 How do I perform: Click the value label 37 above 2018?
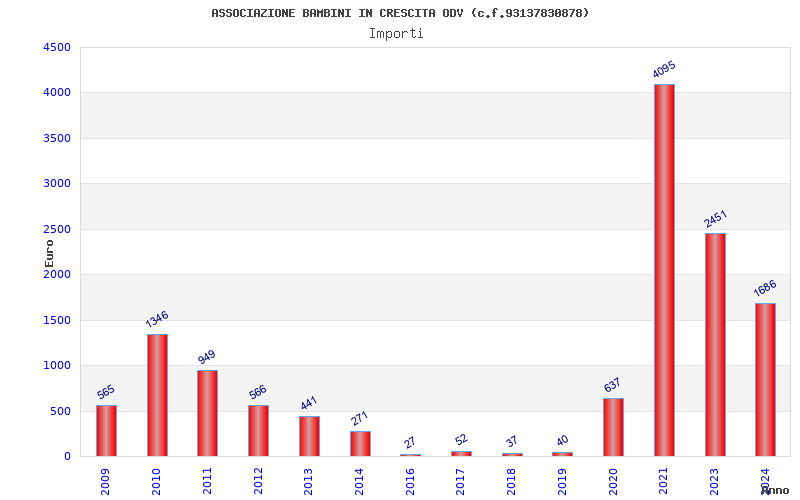511,441
